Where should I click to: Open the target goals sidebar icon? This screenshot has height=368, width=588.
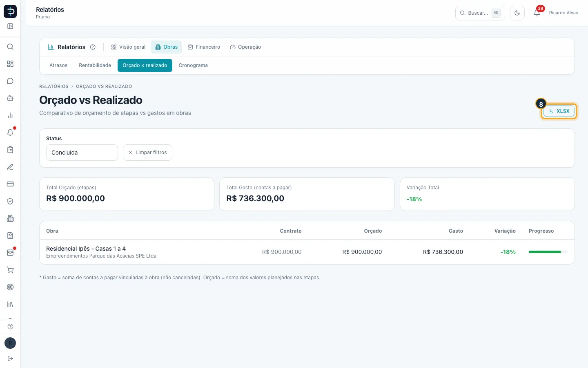coord(10,287)
